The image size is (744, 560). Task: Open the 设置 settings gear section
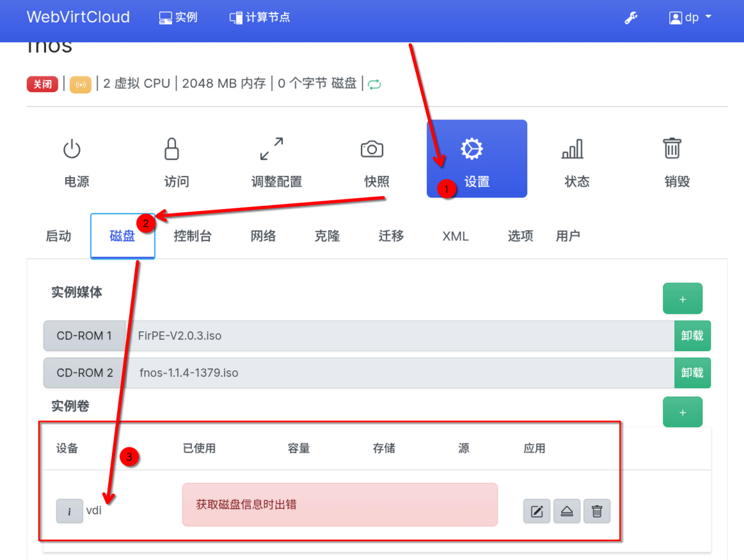tap(477, 159)
